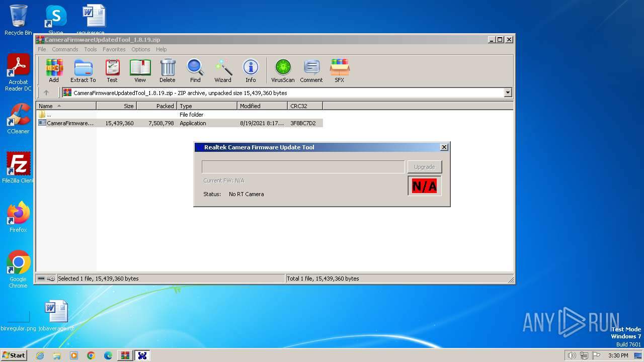The height and width of the screenshot is (362, 644).
Task: Open Chrome from the taskbar
Action: point(91,355)
